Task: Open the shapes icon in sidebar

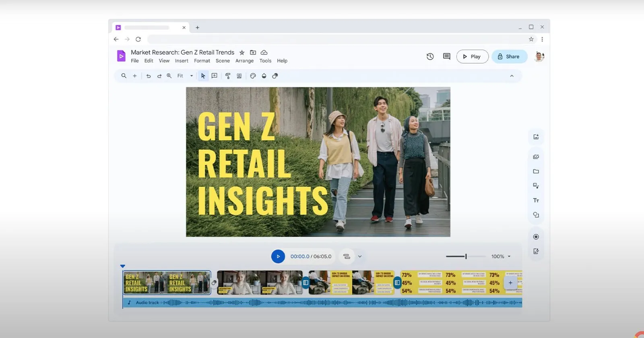Action: click(x=536, y=215)
